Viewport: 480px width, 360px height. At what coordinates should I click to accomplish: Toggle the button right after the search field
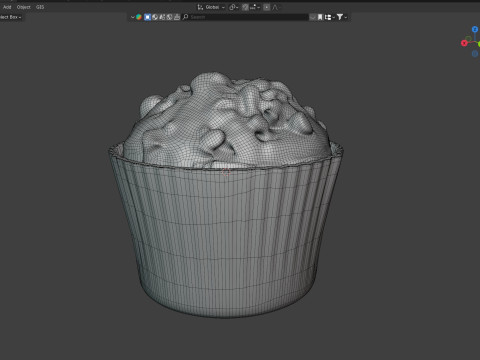(x=312, y=17)
